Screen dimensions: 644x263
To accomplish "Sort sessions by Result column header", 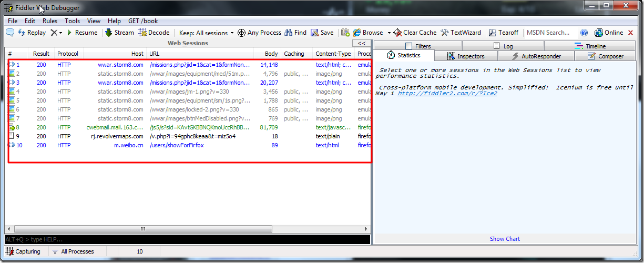I will (41, 54).
